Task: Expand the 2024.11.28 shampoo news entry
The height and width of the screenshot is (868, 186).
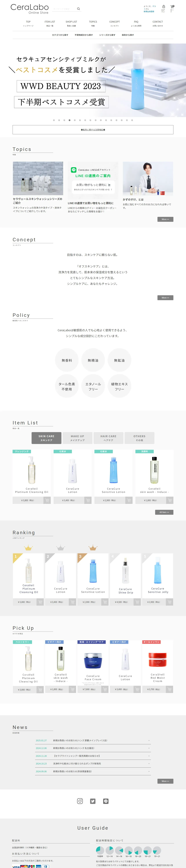Action: 93,756
